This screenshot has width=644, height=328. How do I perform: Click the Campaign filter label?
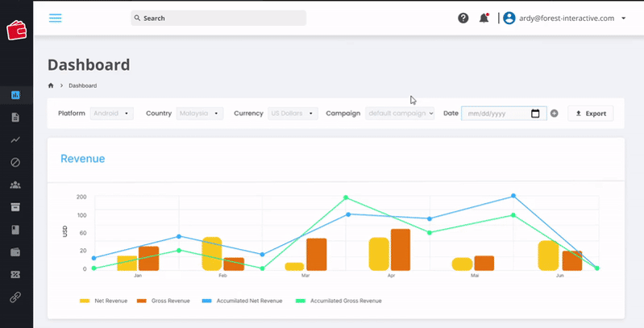click(x=343, y=114)
